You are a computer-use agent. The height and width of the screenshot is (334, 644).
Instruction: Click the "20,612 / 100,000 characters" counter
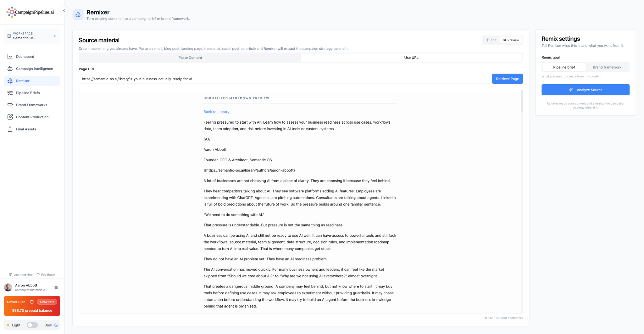(x=503, y=318)
